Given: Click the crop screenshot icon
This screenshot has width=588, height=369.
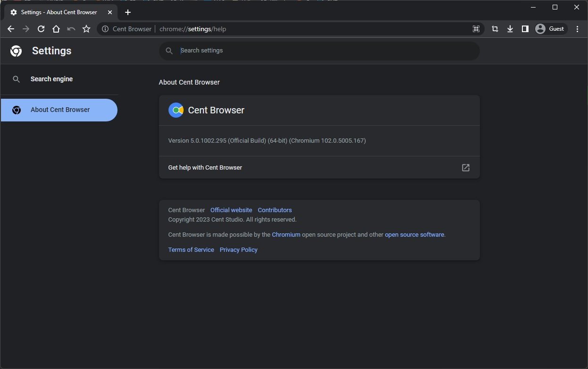Looking at the screenshot, I should click(495, 29).
